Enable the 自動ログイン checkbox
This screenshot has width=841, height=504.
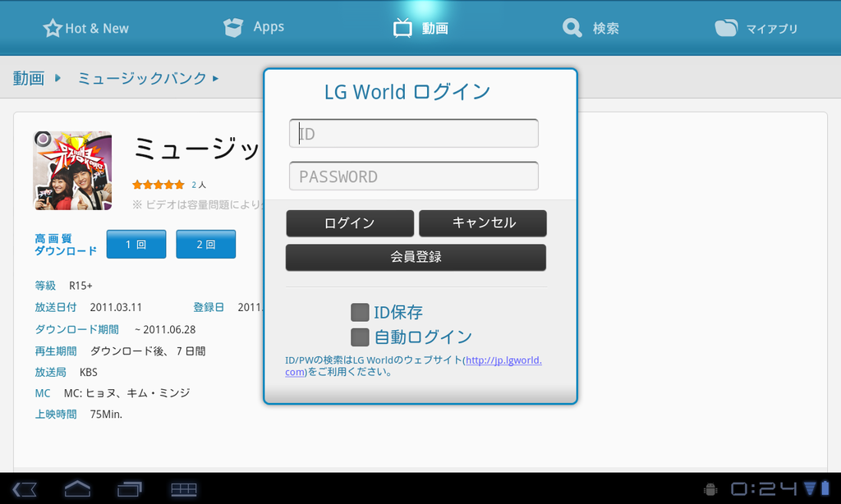tap(360, 337)
